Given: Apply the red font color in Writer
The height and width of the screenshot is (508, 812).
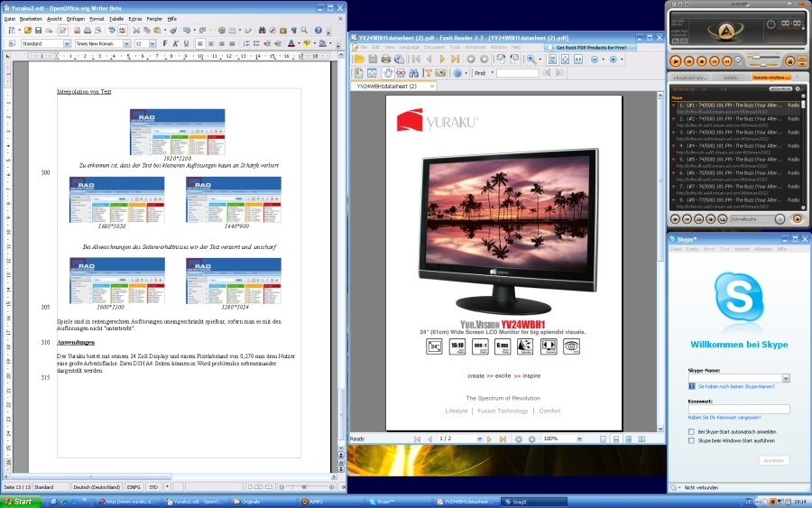Looking at the screenshot, I should 291,43.
